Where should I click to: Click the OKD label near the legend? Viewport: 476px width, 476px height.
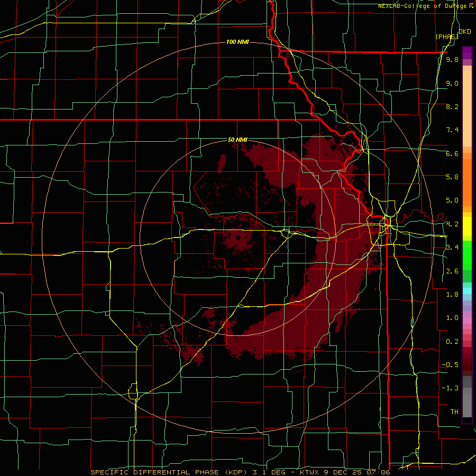[465, 32]
